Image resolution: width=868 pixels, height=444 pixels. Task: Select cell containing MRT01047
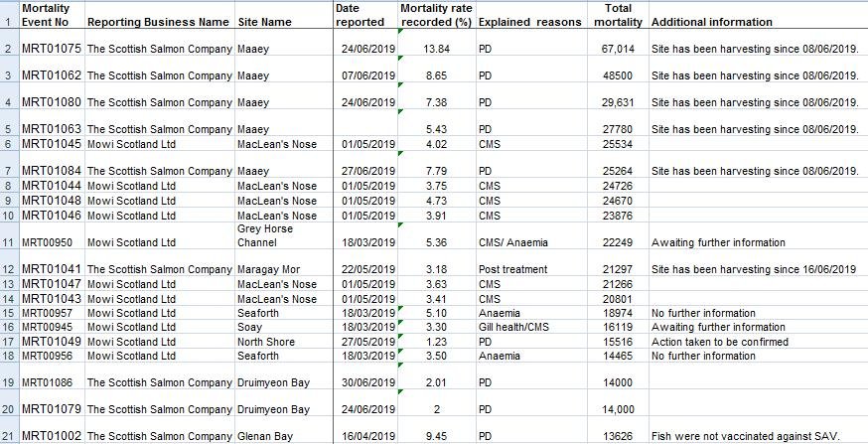[x=52, y=284]
